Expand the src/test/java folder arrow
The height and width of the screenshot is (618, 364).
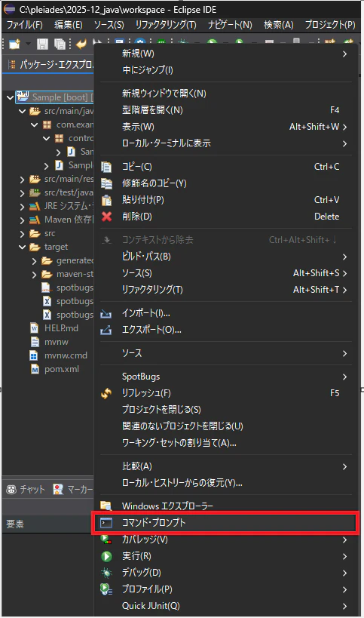click(x=23, y=193)
